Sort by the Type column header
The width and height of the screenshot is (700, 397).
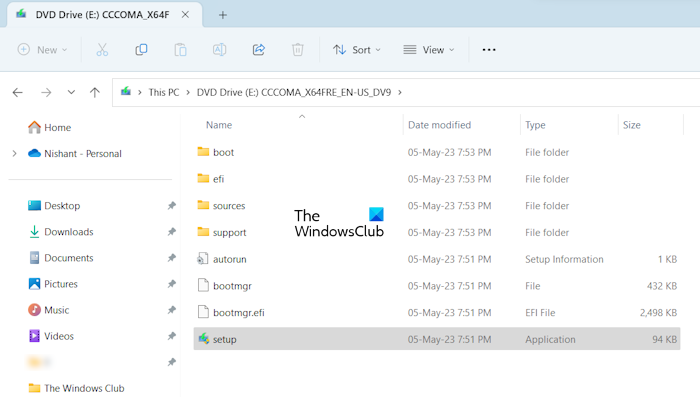(535, 125)
